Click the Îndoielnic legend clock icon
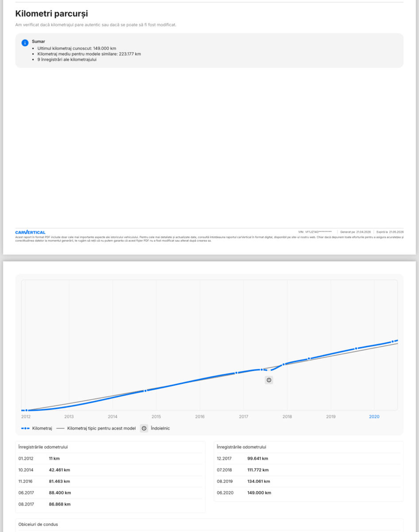 (144, 428)
